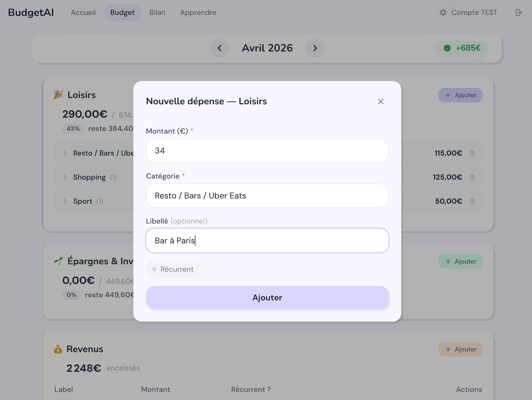Toggle the Récurrent option

pos(173,269)
